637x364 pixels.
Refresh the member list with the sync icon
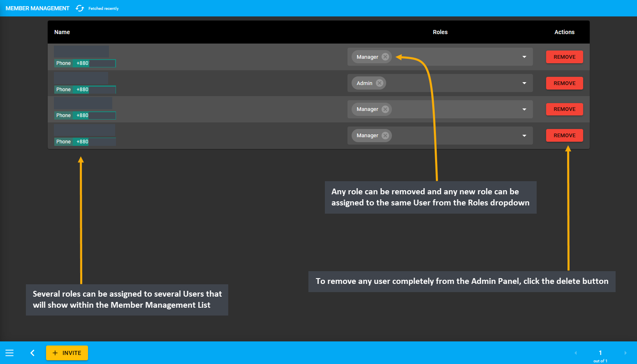pyautogui.click(x=80, y=8)
